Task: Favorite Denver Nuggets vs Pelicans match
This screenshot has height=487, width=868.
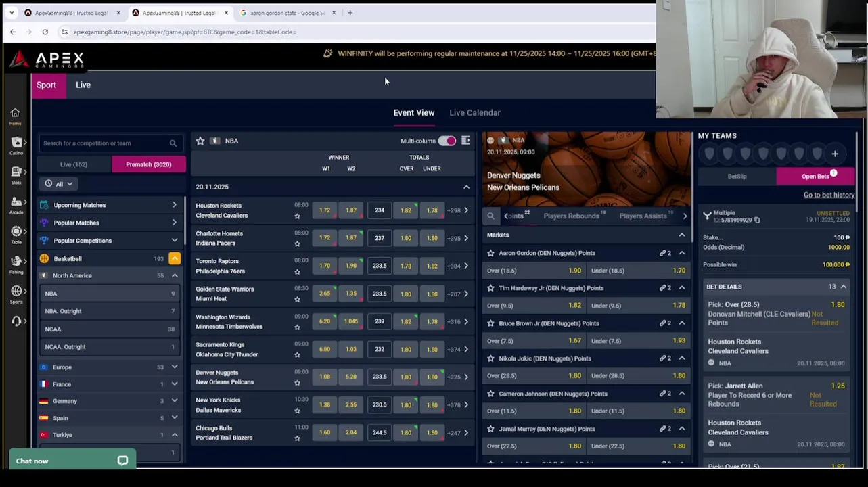Action: [x=297, y=383]
